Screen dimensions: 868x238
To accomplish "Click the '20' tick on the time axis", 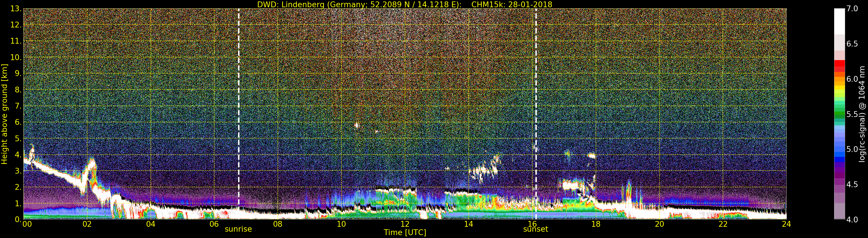I will 659,224.
